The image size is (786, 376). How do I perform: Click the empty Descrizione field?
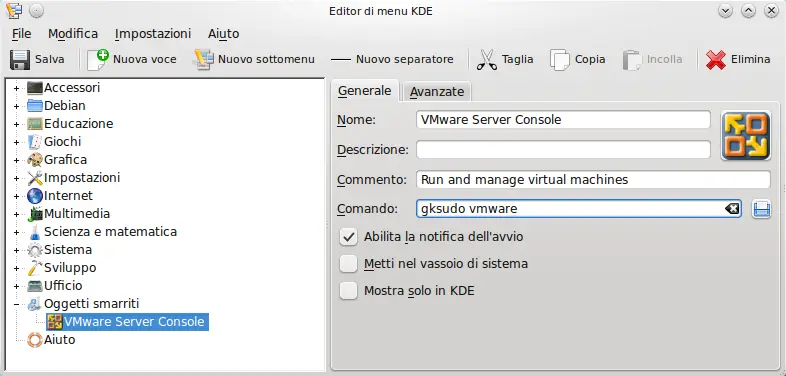click(563, 149)
